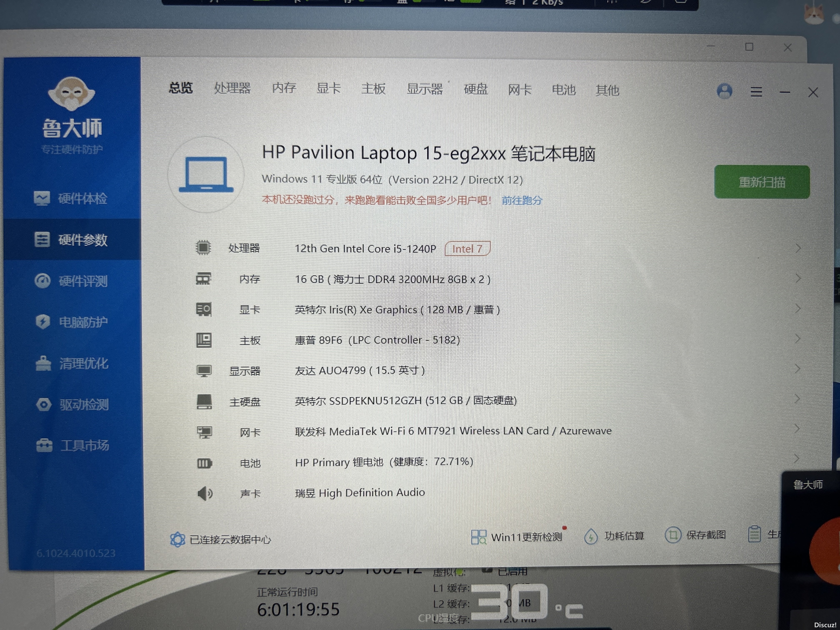
Task: Close the background window behind Lu Master
Action: [x=787, y=47]
